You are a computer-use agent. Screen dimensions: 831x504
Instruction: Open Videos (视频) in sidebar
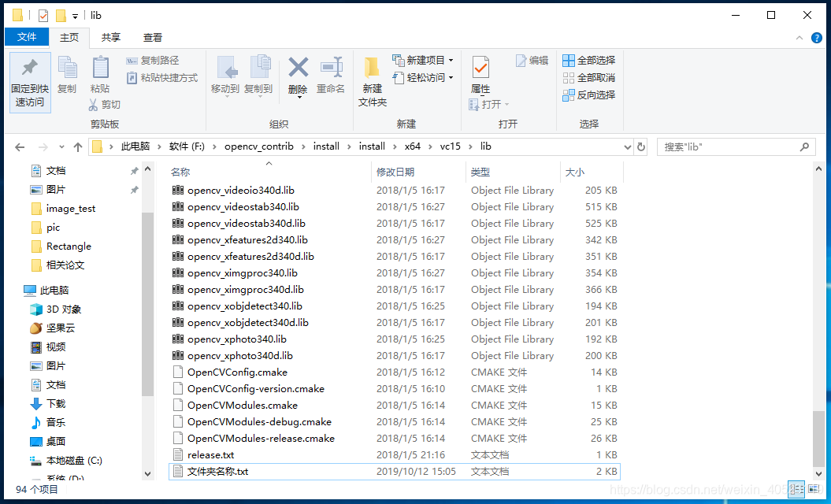point(48,347)
